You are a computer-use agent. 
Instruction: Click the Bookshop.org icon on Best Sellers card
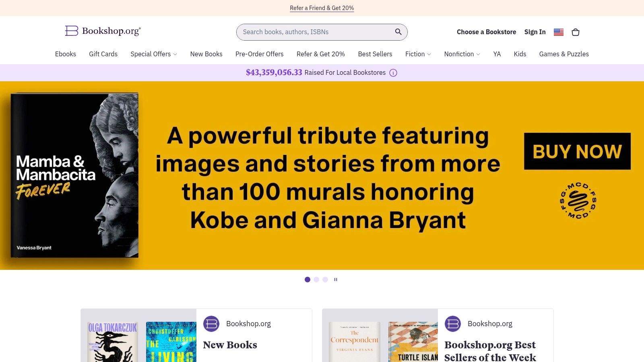pyautogui.click(x=452, y=323)
